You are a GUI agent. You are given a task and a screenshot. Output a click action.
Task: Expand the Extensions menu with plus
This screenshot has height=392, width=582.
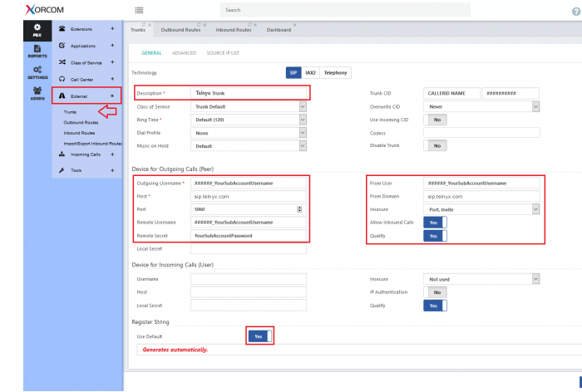112,28
